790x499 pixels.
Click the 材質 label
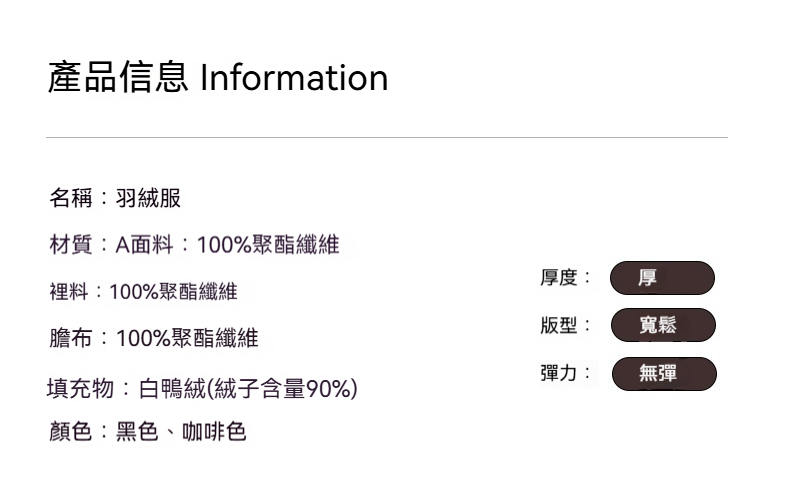tap(71, 244)
